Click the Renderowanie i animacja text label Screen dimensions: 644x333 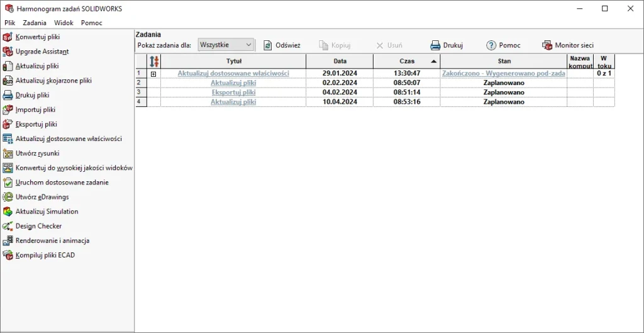click(x=53, y=240)
